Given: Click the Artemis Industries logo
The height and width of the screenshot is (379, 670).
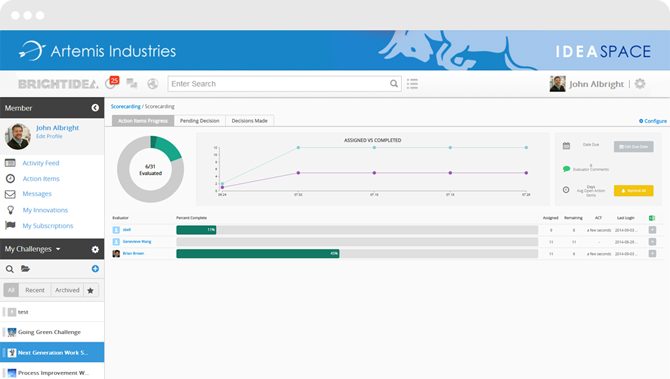Looking at the screenshot, I should pyautogui.click(x=97, y=51).
